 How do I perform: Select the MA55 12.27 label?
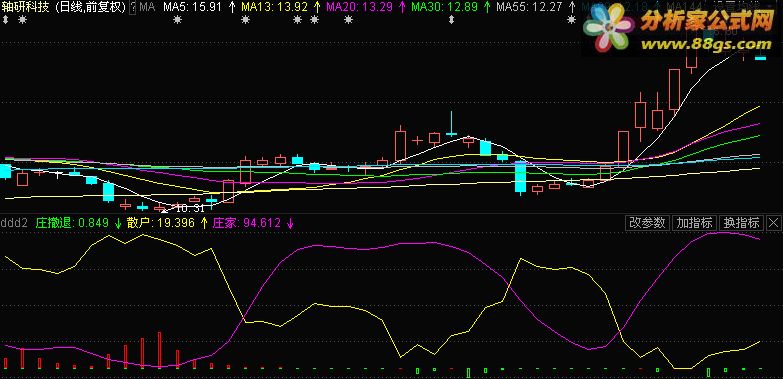(x=530, y=7)
